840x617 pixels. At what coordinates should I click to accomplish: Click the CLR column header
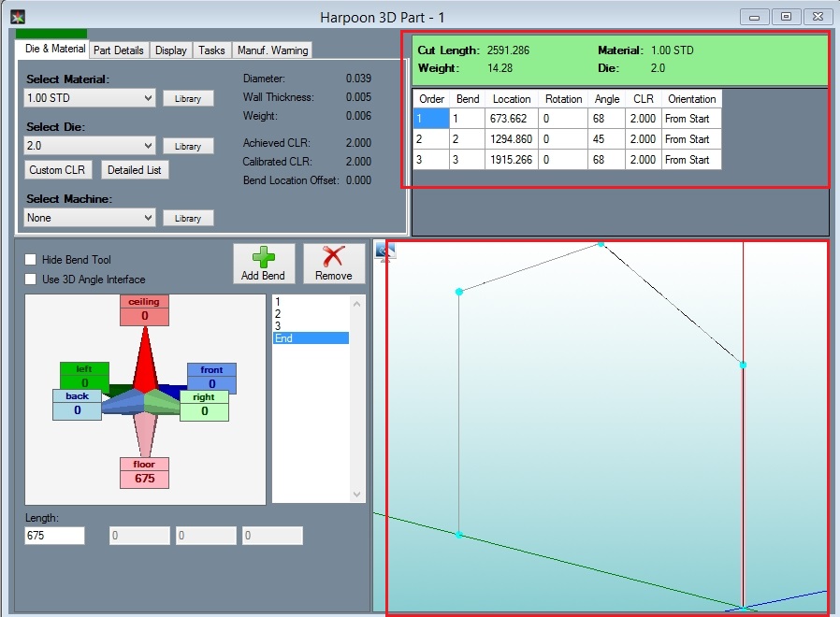(x=644, y=99)
